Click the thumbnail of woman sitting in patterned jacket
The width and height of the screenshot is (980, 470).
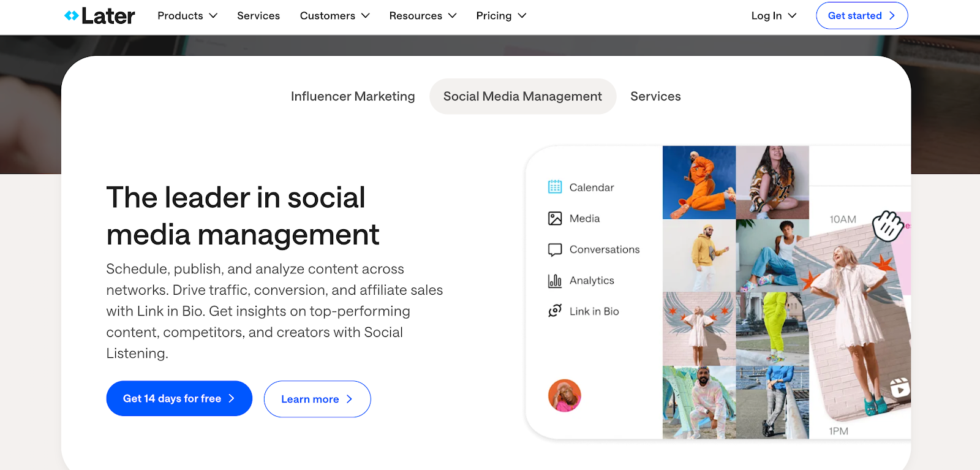pyautogui.click(x=772, y=183)
